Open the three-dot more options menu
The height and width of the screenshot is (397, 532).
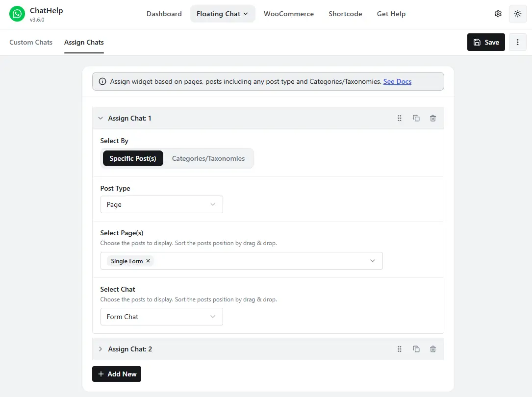[x=518, y=42]
